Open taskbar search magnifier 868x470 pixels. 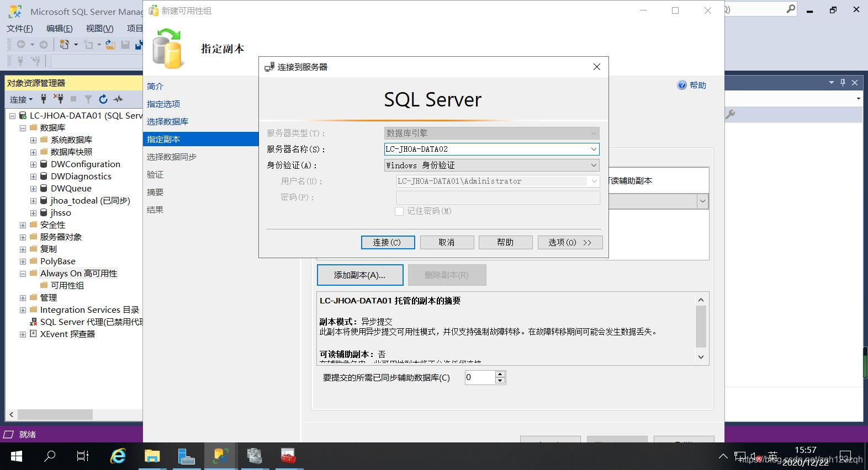(x=50, y=456)
